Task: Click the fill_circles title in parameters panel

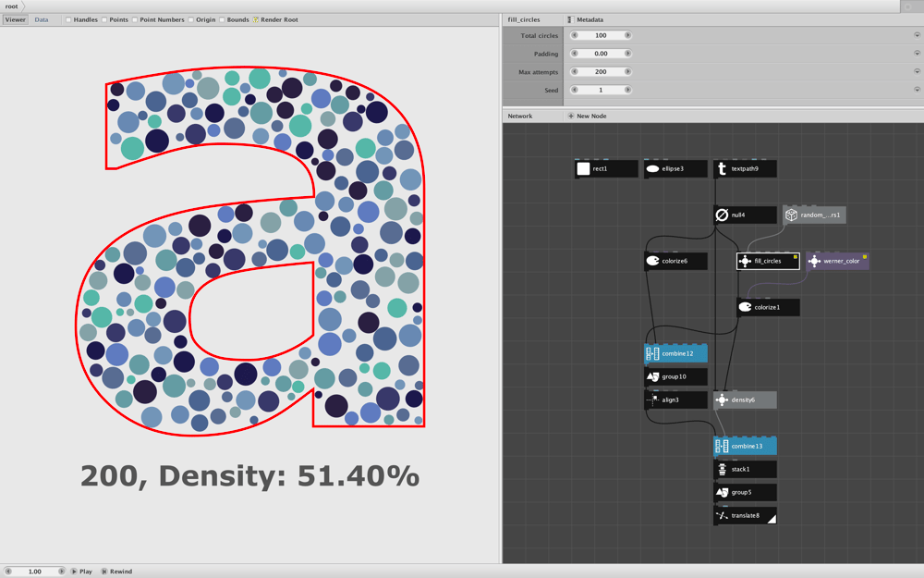Action: pyautogui.click(x=524, y=20)
